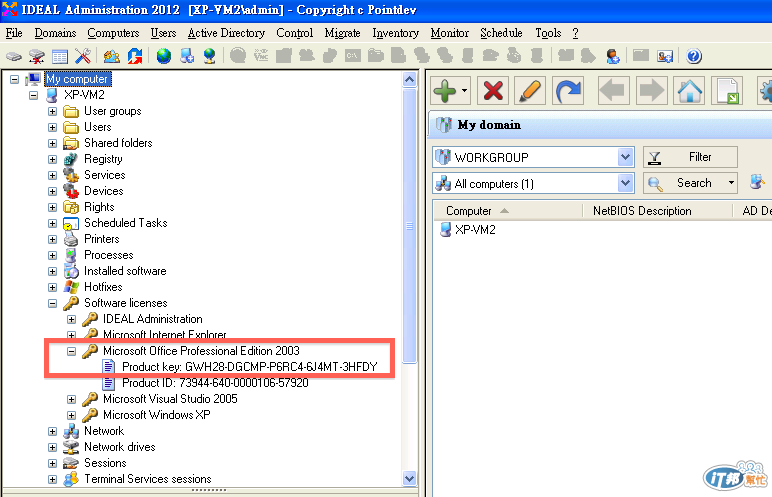Click the gear settings icon at right edge

(x=765, y=91)
